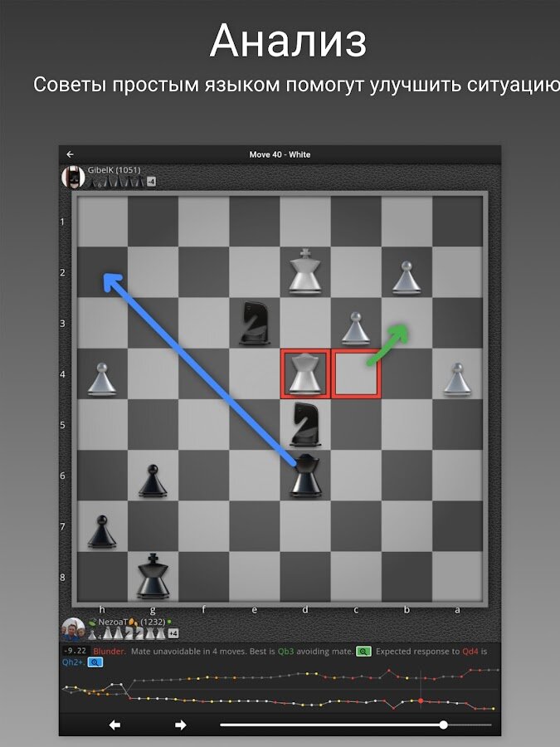Click the Qb3 best move text

(x=285, y=652)
